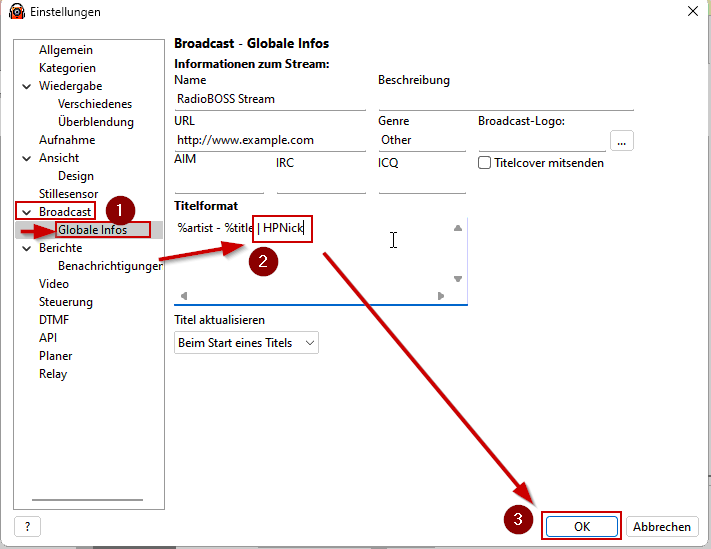Collapse the Ansicht tree node
Image resolution: width=711 pixels, height=549 pixels.
click(27, 158)
